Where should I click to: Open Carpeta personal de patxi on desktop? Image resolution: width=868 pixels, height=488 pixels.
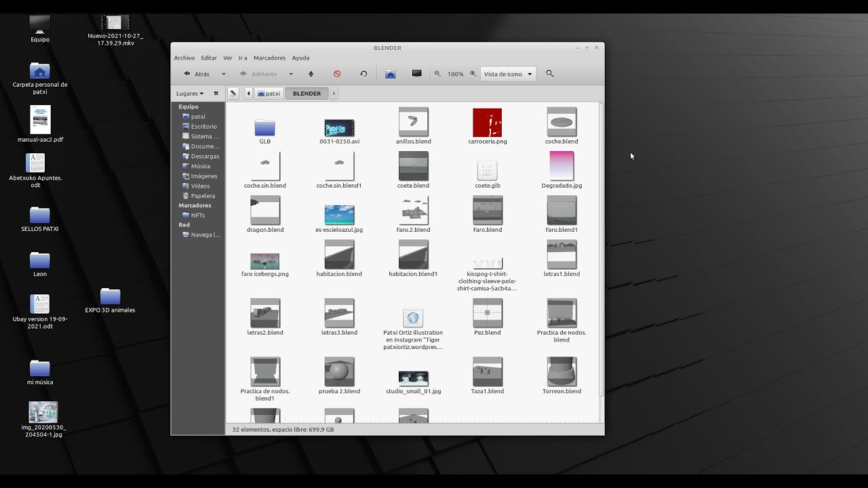[x=40, y=70]
